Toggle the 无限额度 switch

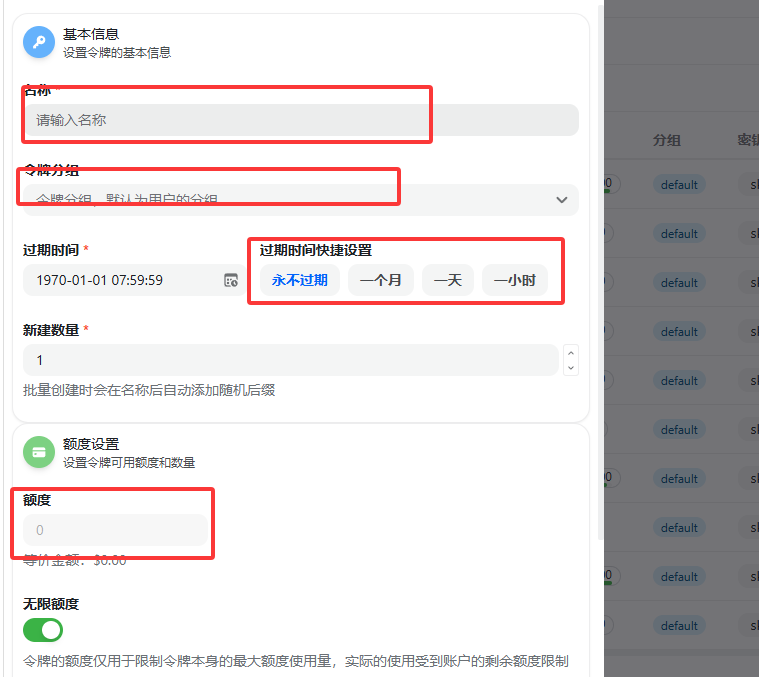click(43, 629)
